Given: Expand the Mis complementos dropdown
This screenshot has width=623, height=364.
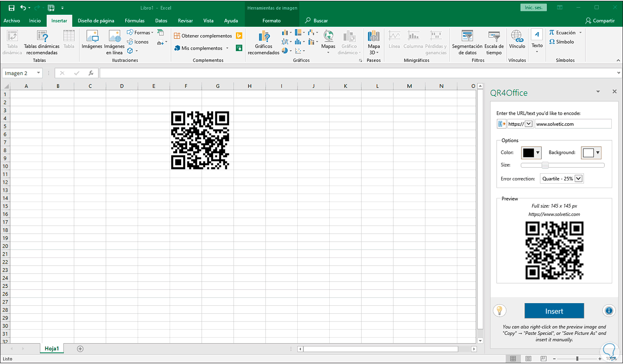Looking at the screenshot, I should (227, 48).
